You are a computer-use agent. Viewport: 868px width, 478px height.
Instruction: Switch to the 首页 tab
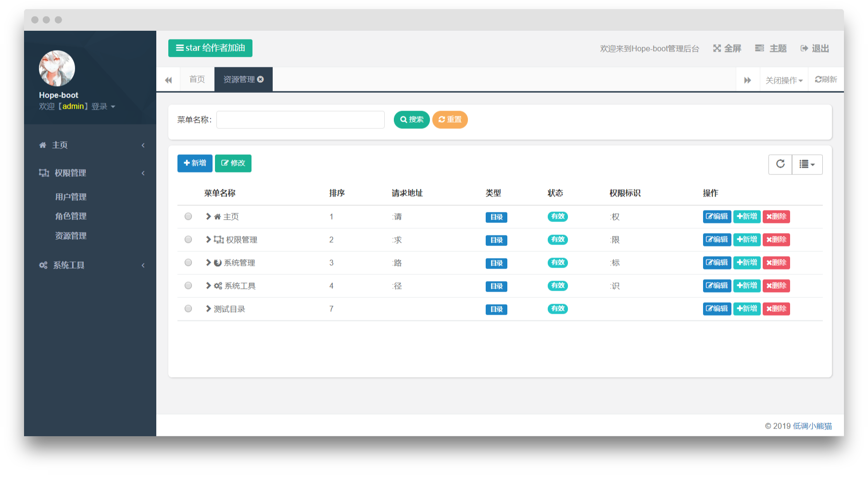[197, 79]
